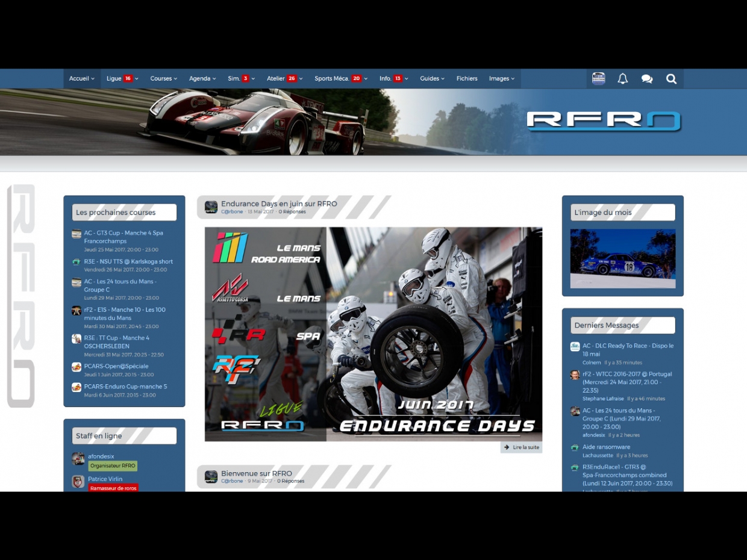Expand the Guides menu
Viewport: 747px width, 560px height.
click(433, 79)
